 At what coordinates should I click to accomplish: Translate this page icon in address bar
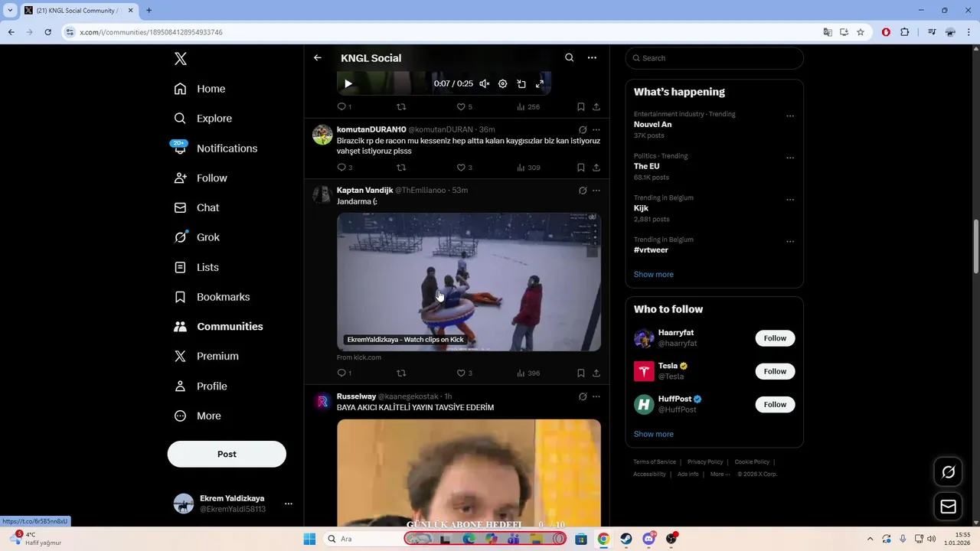coord(828,32)
